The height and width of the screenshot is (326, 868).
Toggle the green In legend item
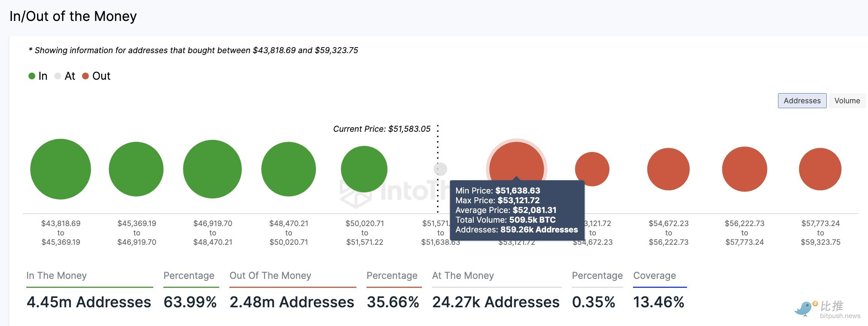pyautogui.click(x=38, y=76)
